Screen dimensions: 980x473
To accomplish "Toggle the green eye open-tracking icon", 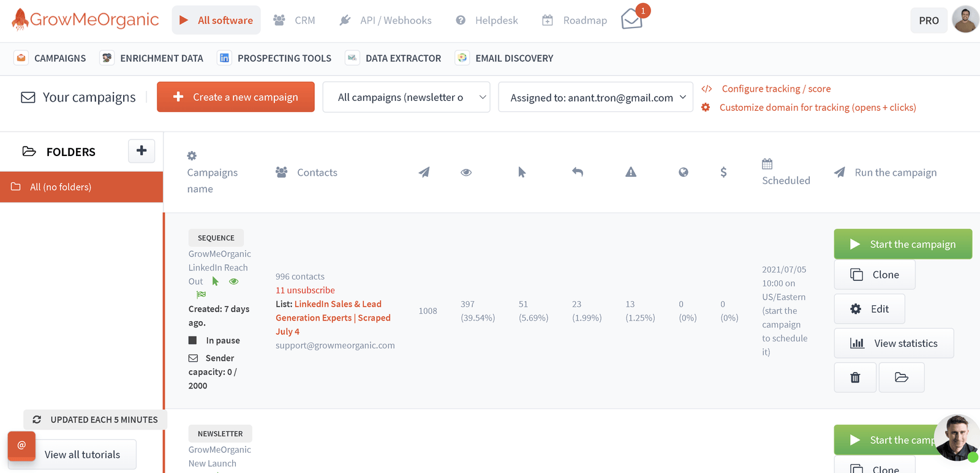I will [x=233, y=281].
